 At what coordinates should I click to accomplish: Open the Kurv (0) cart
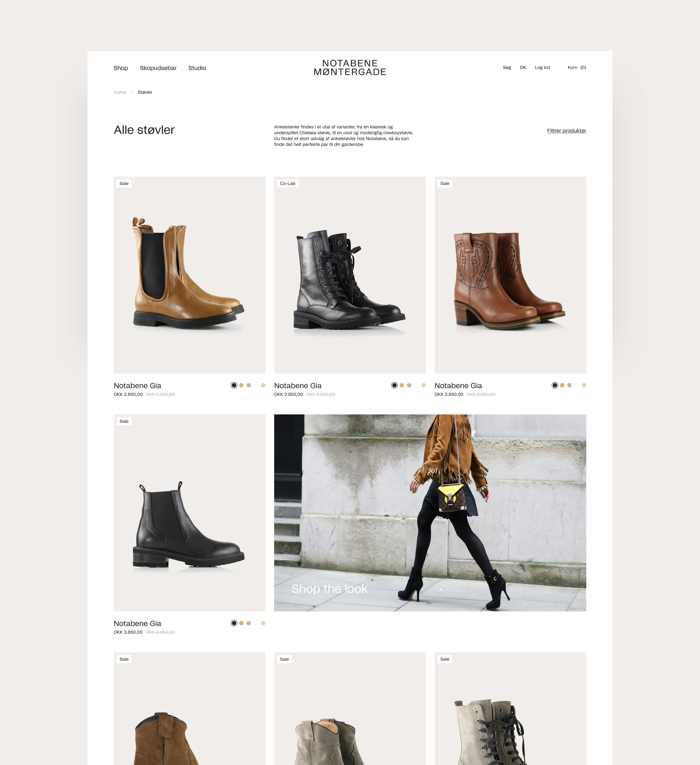coord(577,67)
